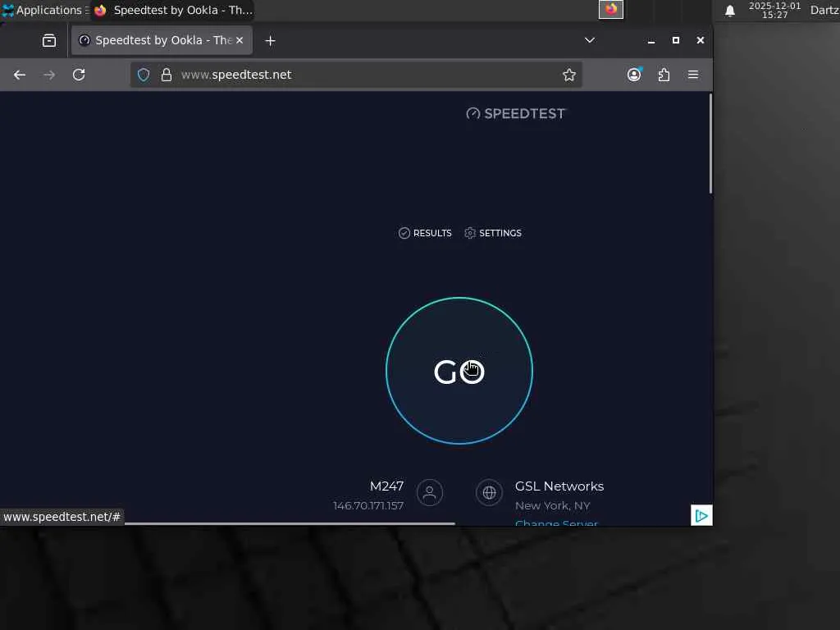
Task: Open the notifications bell
Action: 729,11
